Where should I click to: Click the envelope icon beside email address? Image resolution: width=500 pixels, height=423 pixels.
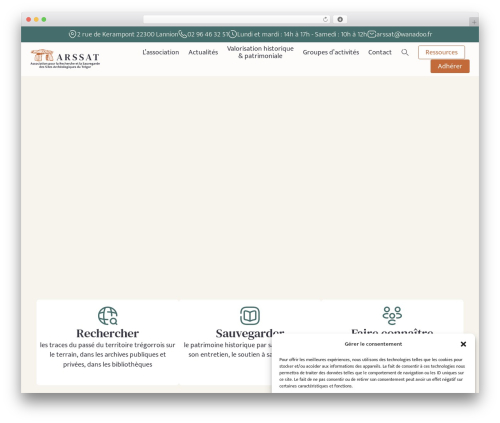pyautogui.click(x=372, y=34)
